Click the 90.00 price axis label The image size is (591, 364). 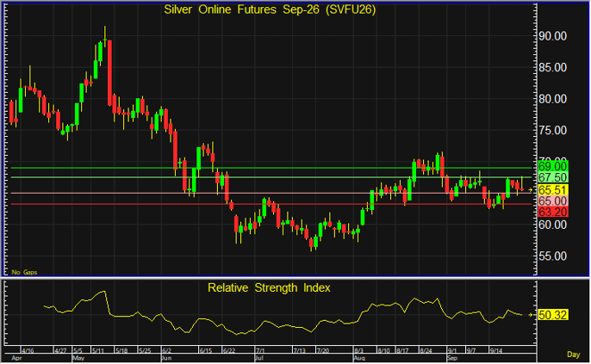(552, 36)
